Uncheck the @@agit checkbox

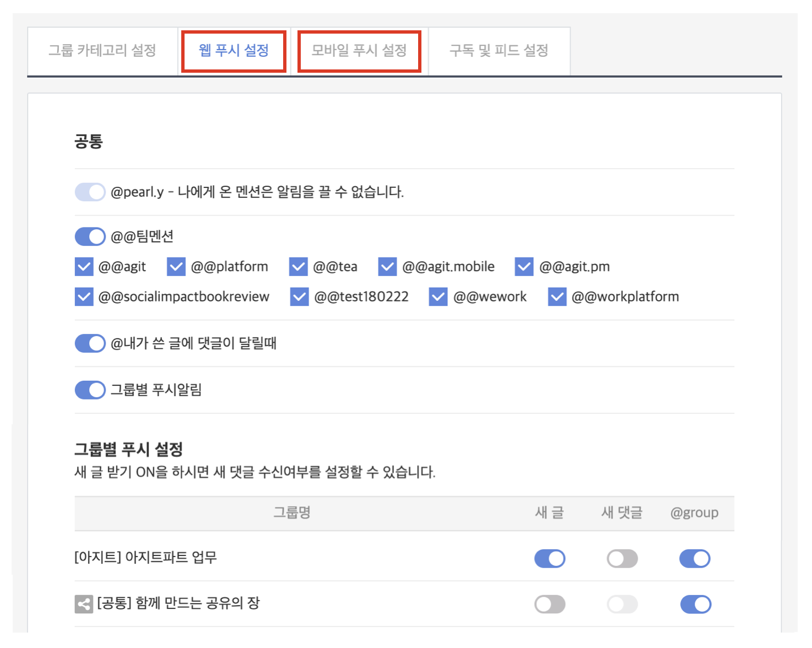coord(84,267)
